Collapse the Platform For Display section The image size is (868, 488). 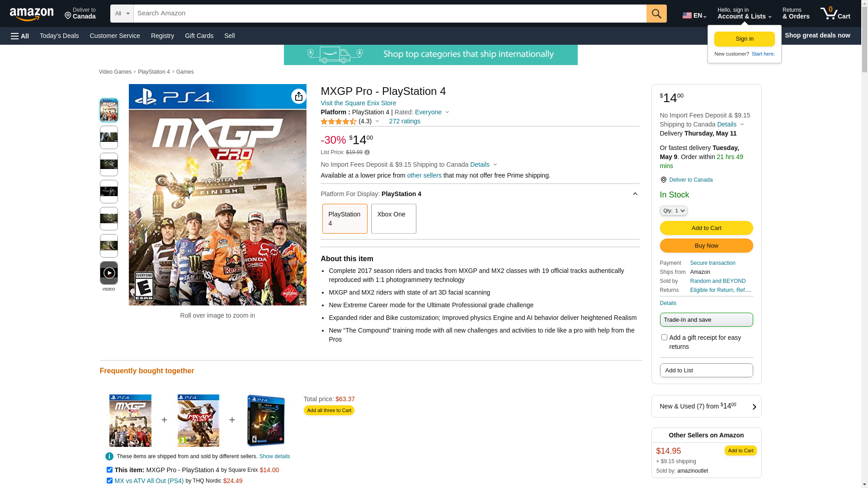click(635, 194)
